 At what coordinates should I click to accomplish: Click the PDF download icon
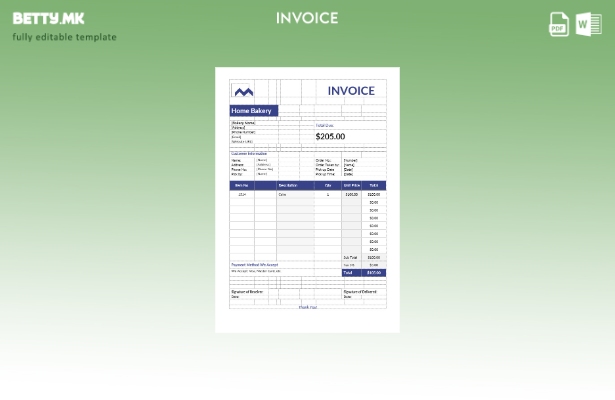559,24
